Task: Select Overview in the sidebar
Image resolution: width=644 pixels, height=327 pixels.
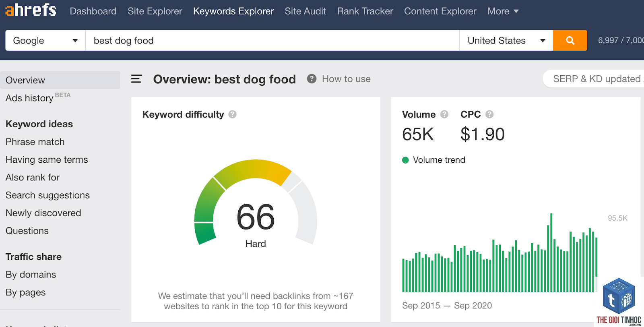Action: pyautogui.click(x=60, y=80)
